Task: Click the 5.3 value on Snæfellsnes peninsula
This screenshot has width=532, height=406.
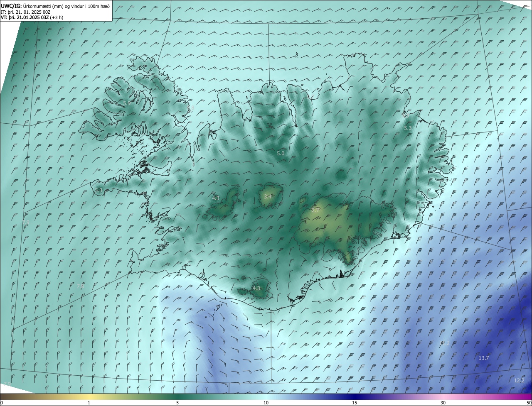Action: pos(99,191)
